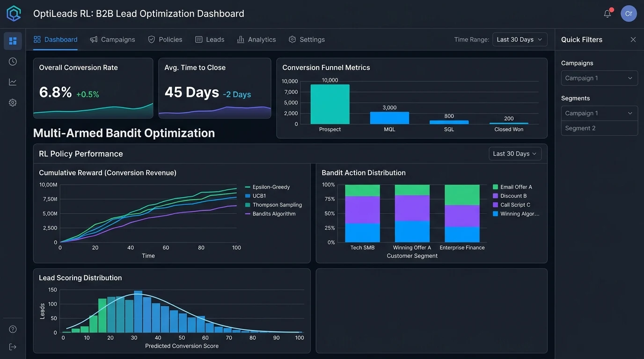The image size is (644, 359).
Task: Click the Segments label in Quick Filters
Action: [x=576, y=98]
